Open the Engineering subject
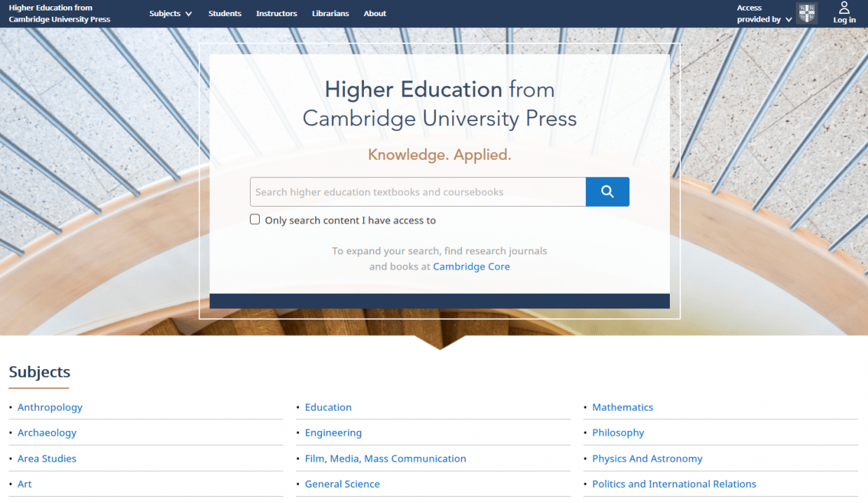The width and height of the screenshot is (868, 503). tap(333, 433)
